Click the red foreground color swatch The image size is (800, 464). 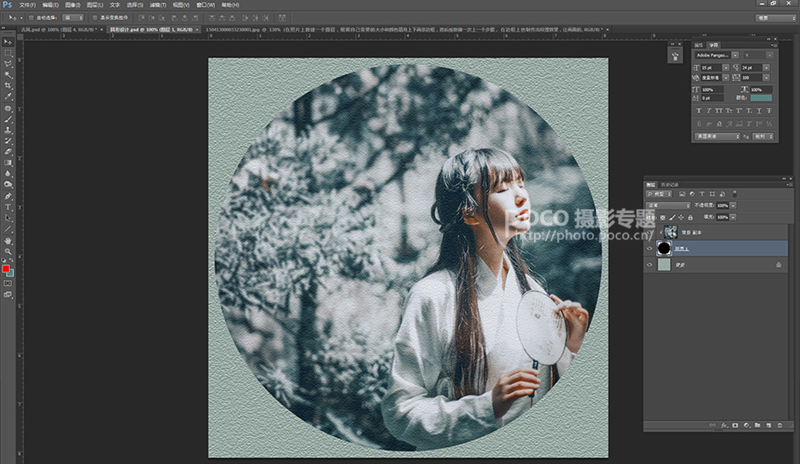pos(6,269)
